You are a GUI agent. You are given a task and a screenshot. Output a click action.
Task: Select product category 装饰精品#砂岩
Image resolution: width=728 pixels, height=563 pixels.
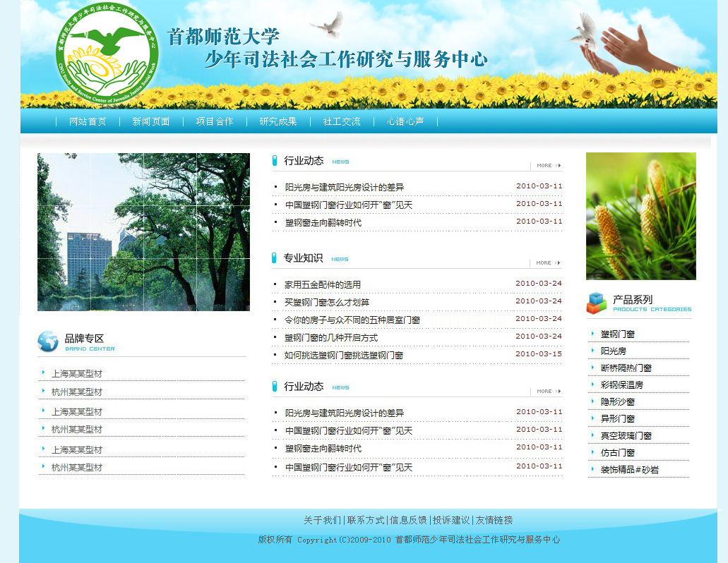tap(630, 470)
